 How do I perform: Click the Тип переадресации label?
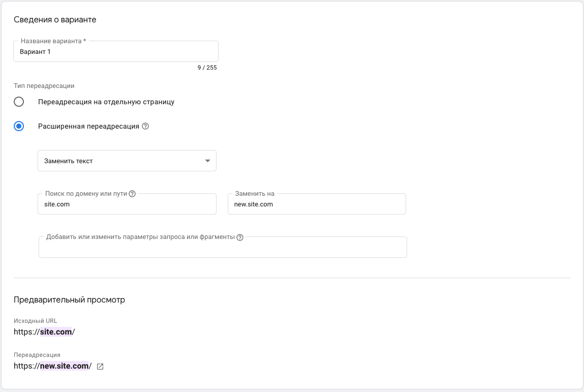[x=44, y=86]
